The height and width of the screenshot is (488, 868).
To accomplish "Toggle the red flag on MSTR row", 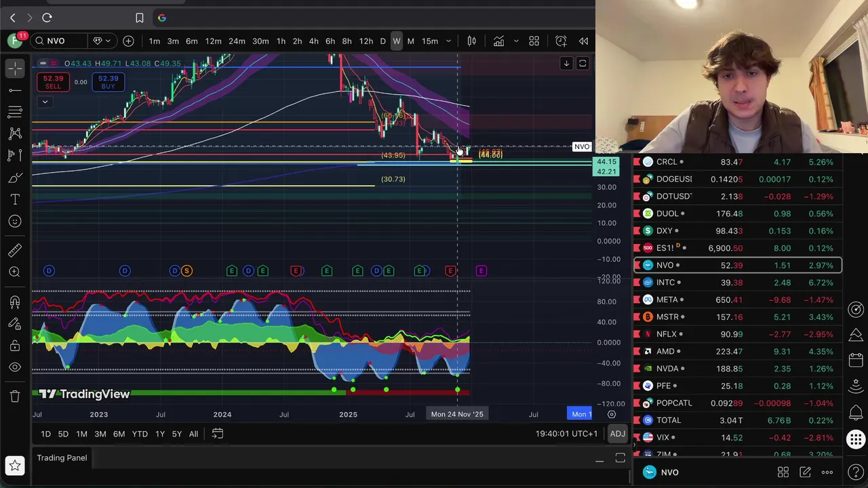I will [x=637, y=317].
